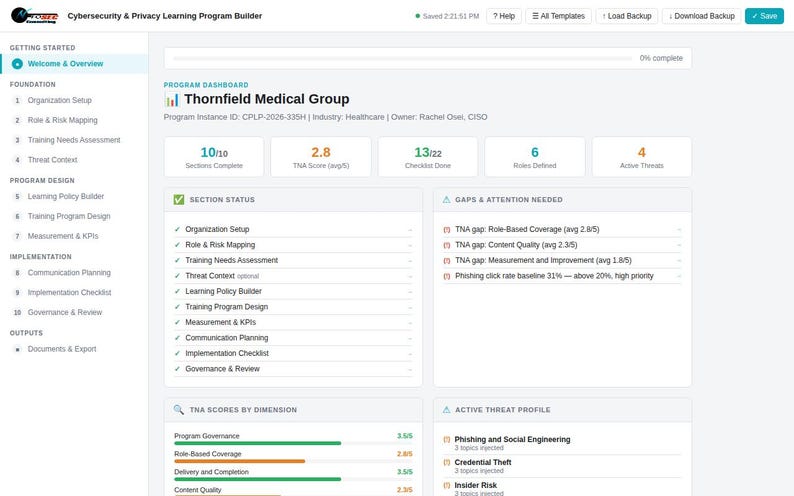Click alert icon next to Measurement and Improvement gap
This screenshot has height=496, width=794.
pyautogui.click(x=447, y=261)
